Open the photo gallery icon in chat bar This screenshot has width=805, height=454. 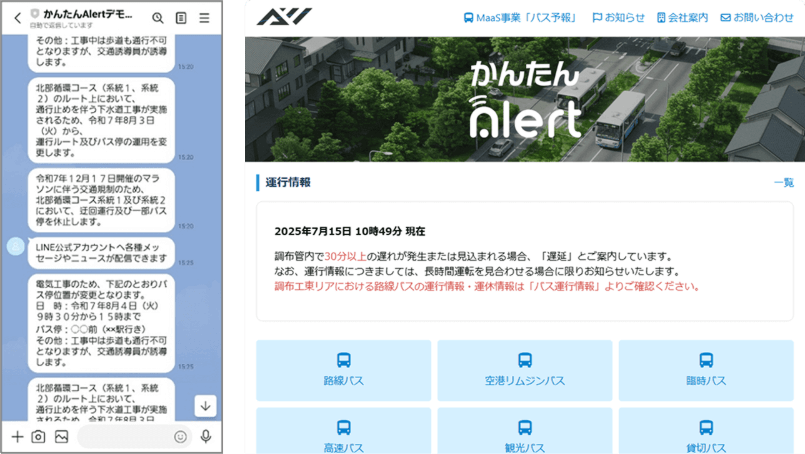[x=62, y=437]
